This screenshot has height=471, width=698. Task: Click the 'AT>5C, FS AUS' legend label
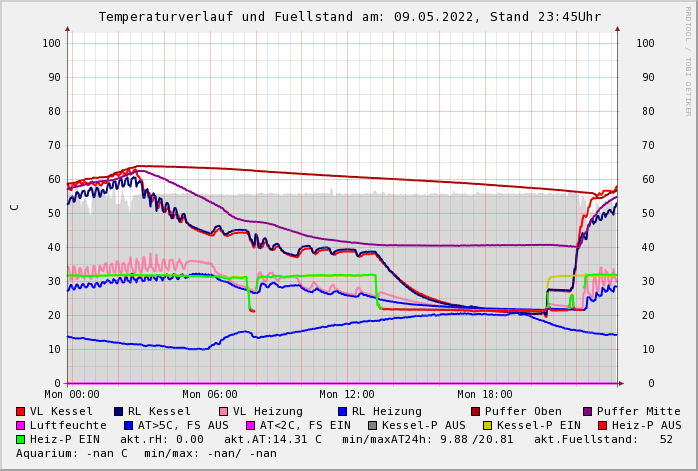(183, 425)
